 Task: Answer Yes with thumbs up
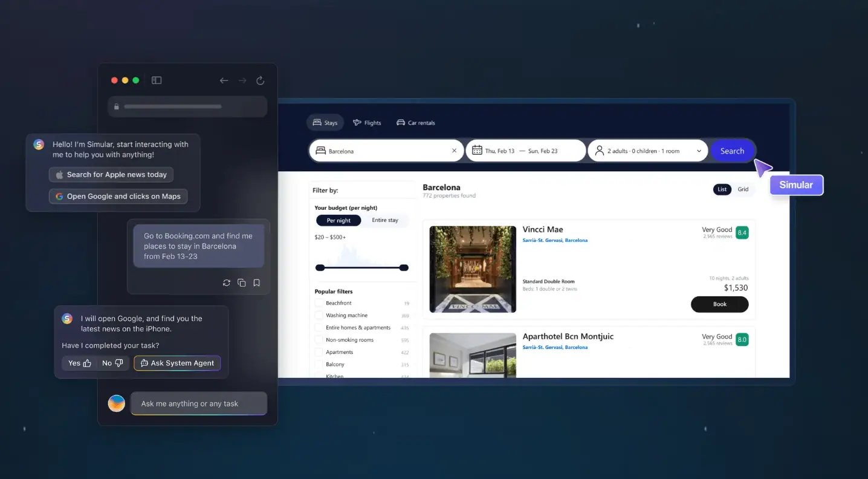[79, 363]
